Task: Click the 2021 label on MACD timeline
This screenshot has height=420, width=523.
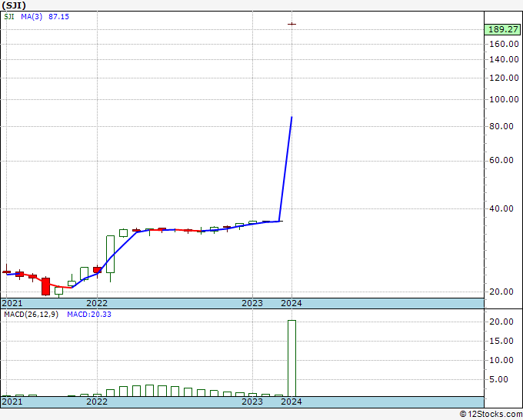Action: click(12, 402)
